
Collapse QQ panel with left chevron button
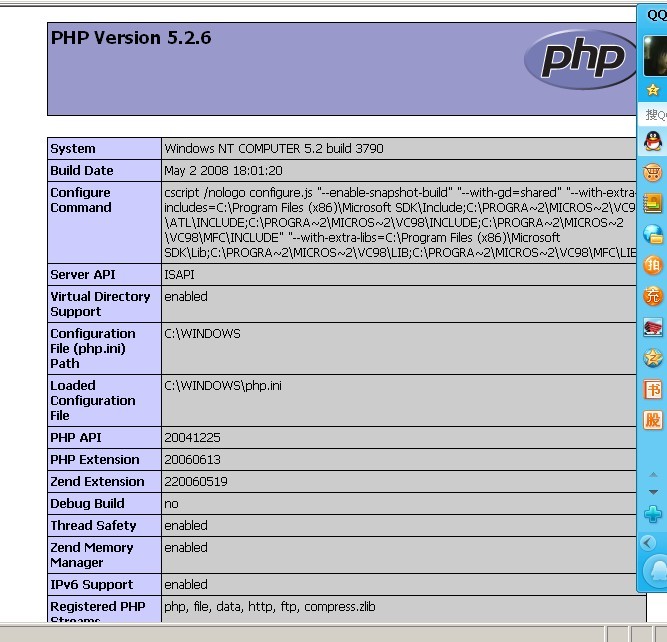pos(648,543)
